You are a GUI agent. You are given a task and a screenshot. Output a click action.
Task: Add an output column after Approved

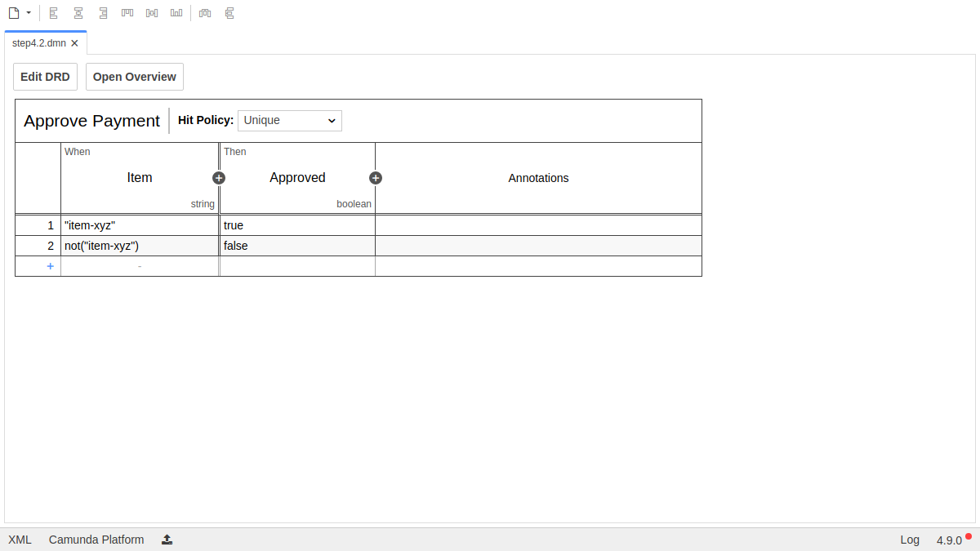[x=376, y=178]
